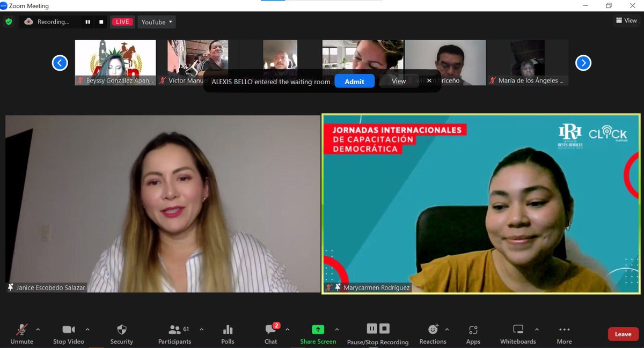This screenshot has height=348, width=644.
Task: Expand options arrow next to Chat
Action: [x=287, y=329]
